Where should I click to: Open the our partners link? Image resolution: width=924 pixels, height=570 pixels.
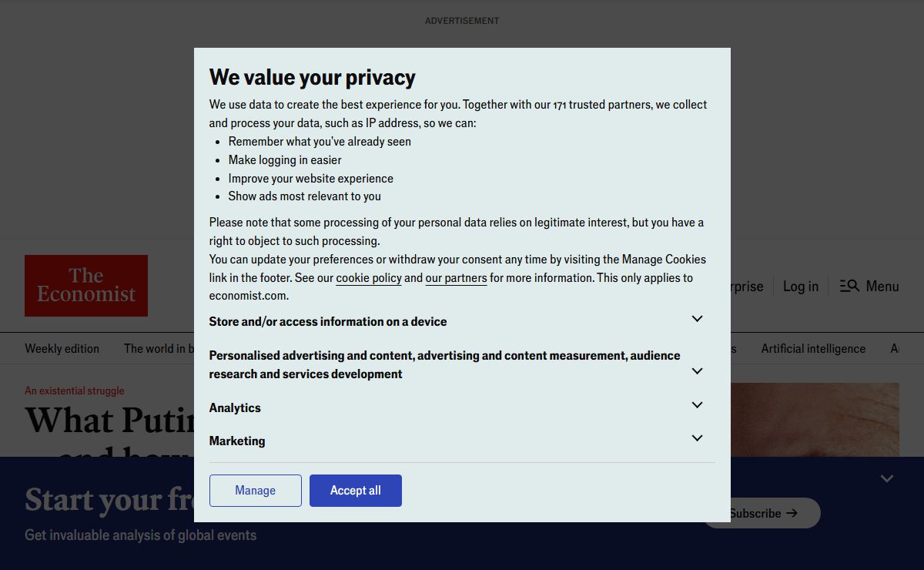[456, 278]
